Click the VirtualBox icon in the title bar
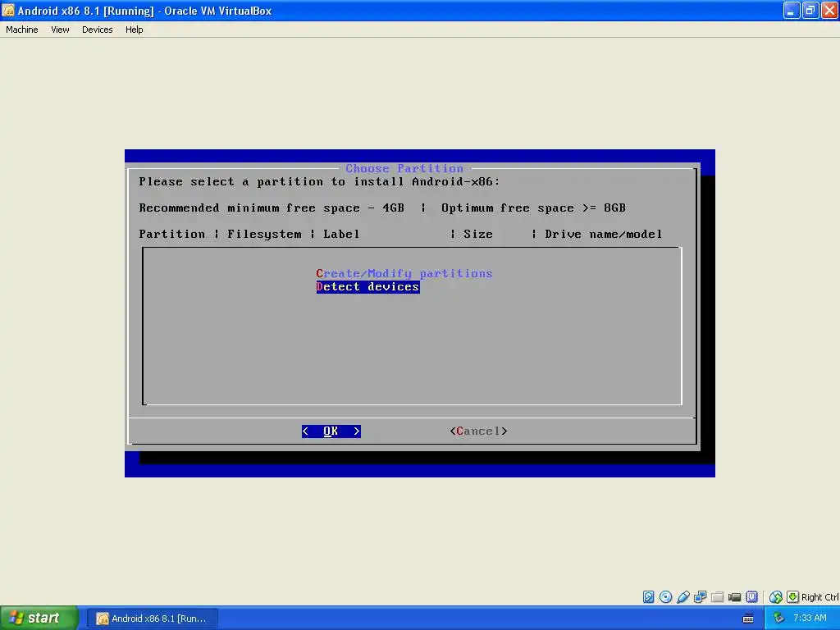 pyautogui.click(x=8, y=11)
